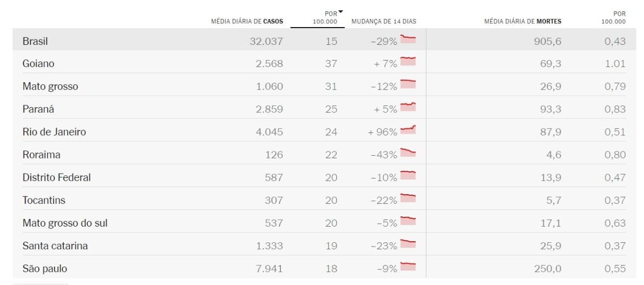644x285 pixels.
Task: Click the Santa Catarina trend sparkline
Action: 408,244
